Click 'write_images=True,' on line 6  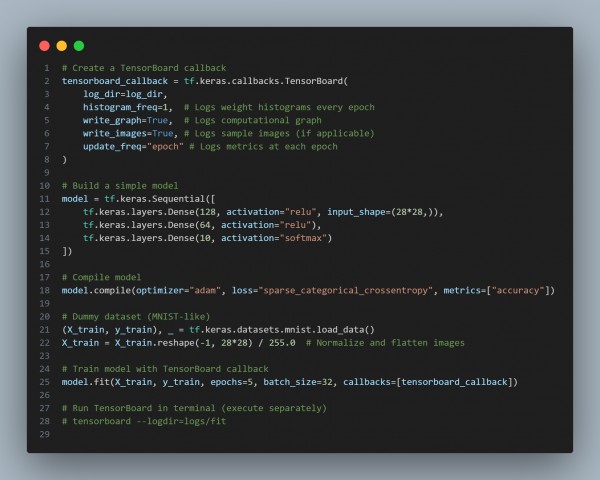click(130, 133)
